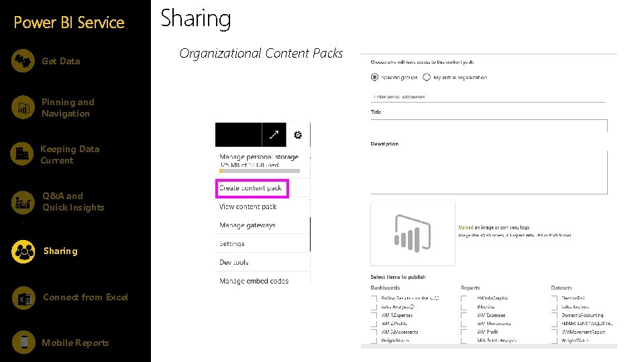Check the Sales Analysis dataset checkbox
644x362 pixels.
click(x=555, y=306)
